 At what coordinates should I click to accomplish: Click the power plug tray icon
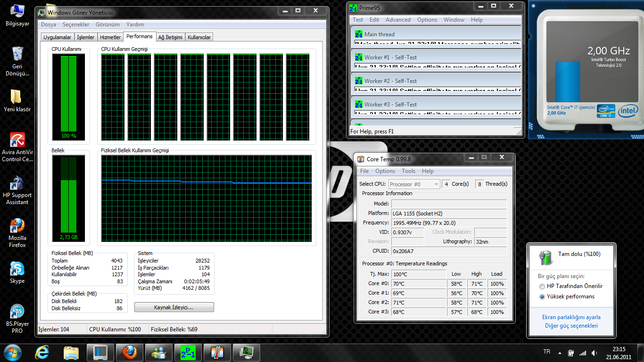(571, 353)
